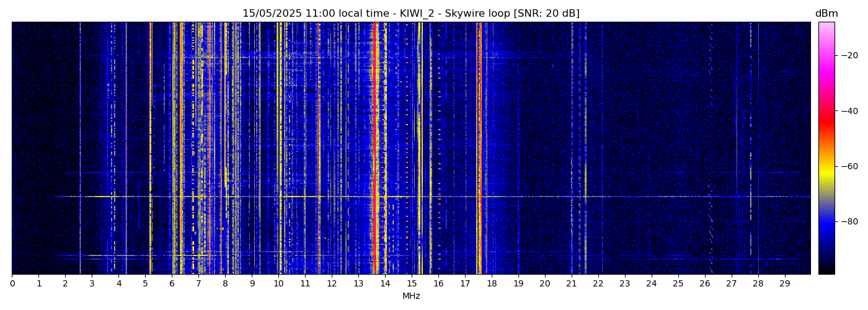Click the yellow vertical line near 15.3 MHz

coord(421,149)
